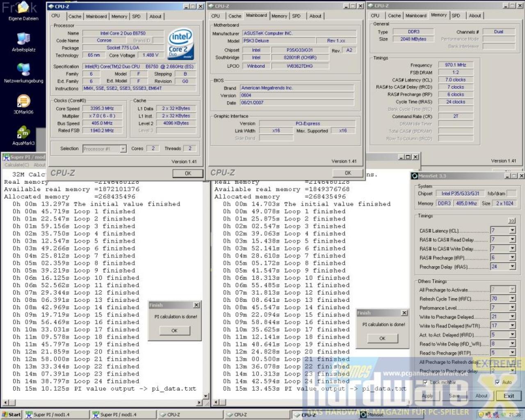Image resolution: width=525 pixels, height=420 pixels.
Task: Toggle the Auto checkbox in MemSet
Action: pos(498,382)
